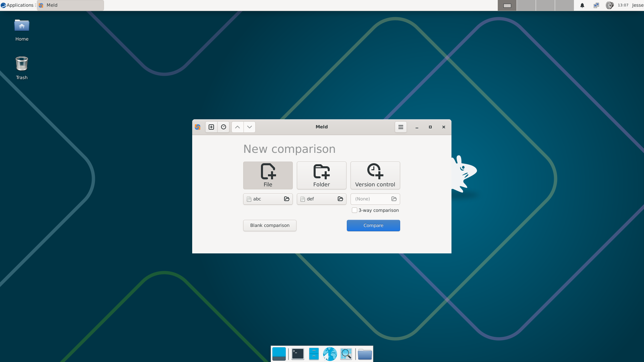The image size is (644, 362).
Task: Click the Meld logo icon in title bar
Action: click(x=198, y=127)
